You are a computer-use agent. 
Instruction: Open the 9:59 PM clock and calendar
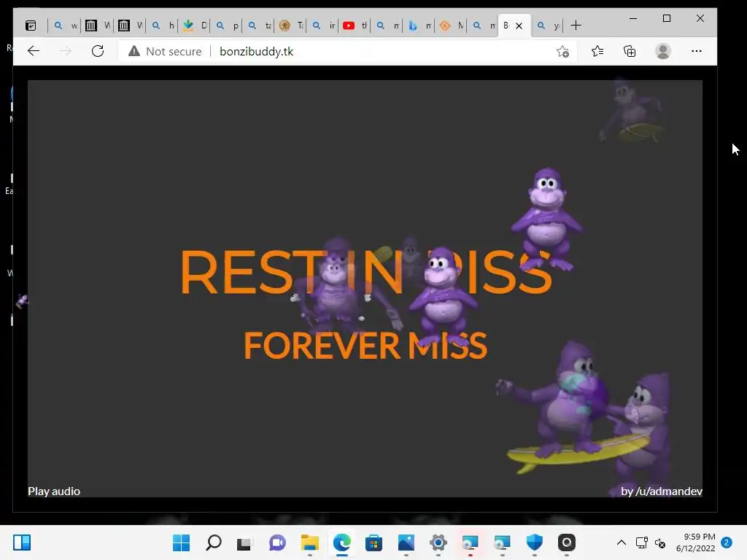point(695,542)
